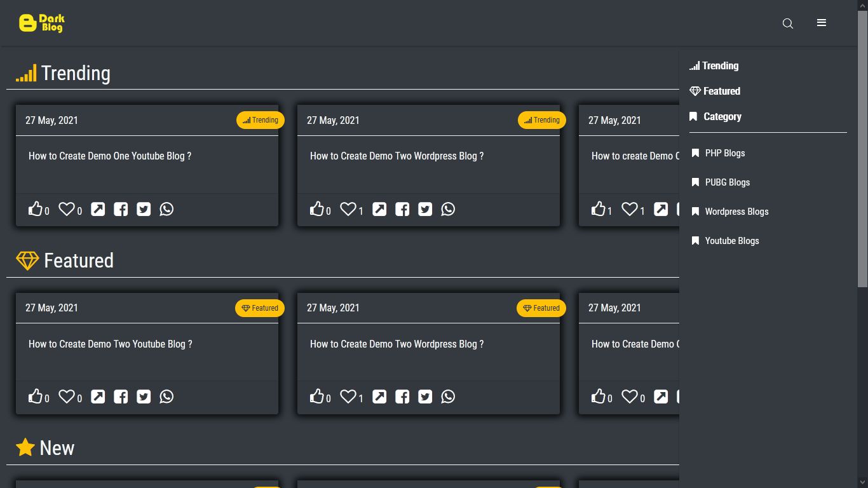Toggle the thumbs-up on the third Trending card

(x=598, y=208)
